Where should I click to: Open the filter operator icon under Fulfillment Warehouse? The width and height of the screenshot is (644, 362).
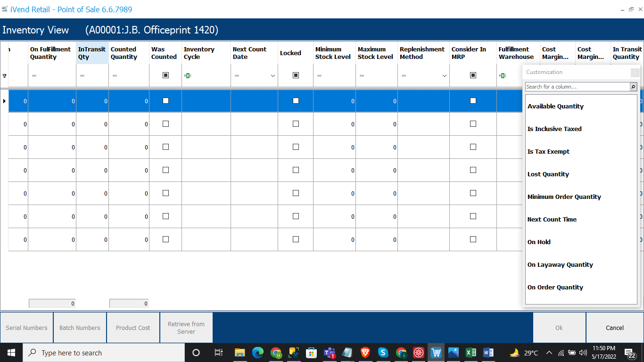(502, 75)
